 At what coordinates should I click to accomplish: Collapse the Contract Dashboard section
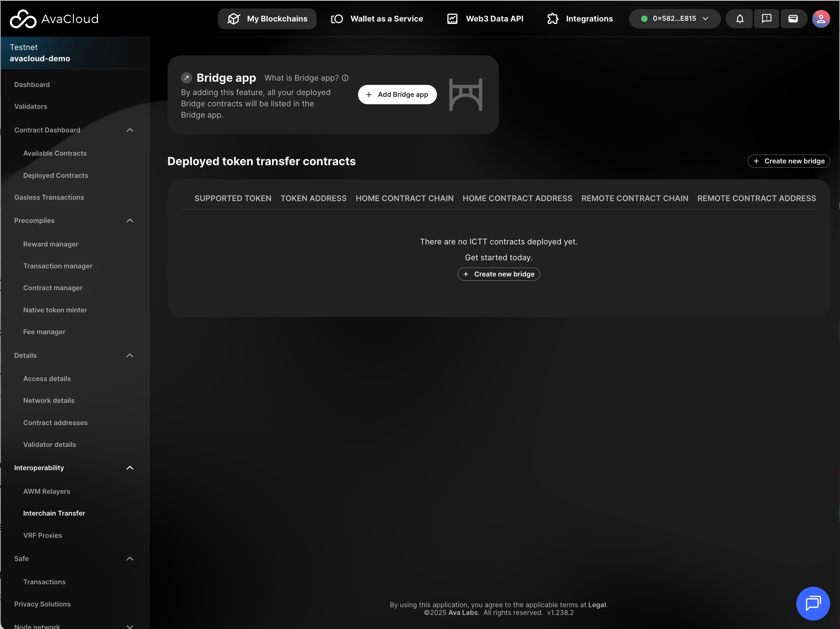(x=130, y=130)
